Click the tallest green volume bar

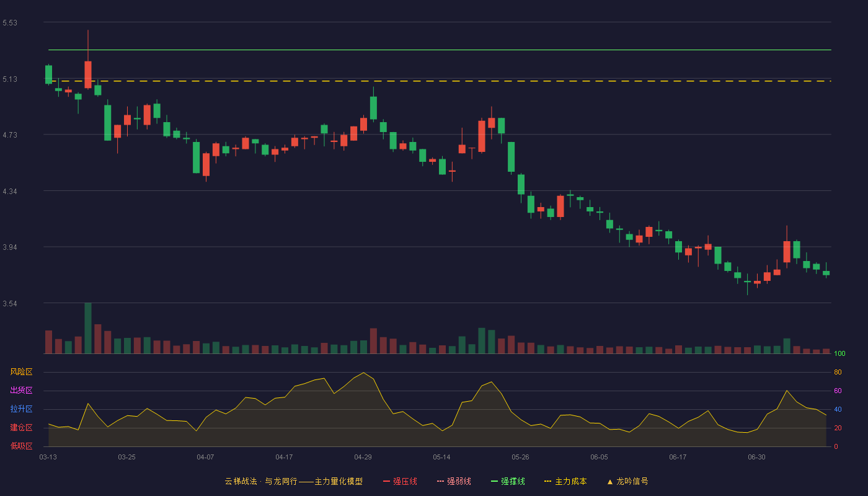coord(88,328)
